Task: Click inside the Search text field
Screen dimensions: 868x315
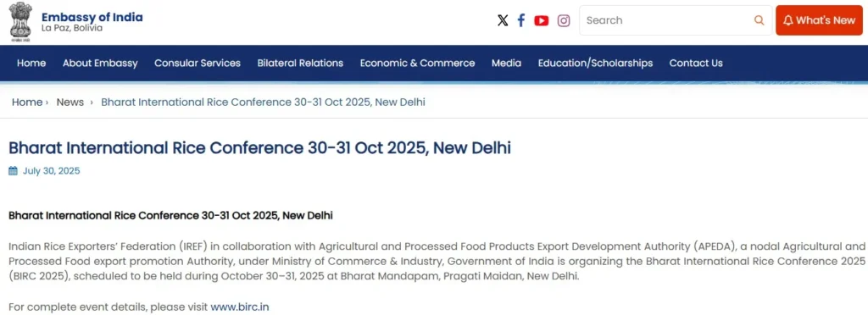Action: (667, 20)
